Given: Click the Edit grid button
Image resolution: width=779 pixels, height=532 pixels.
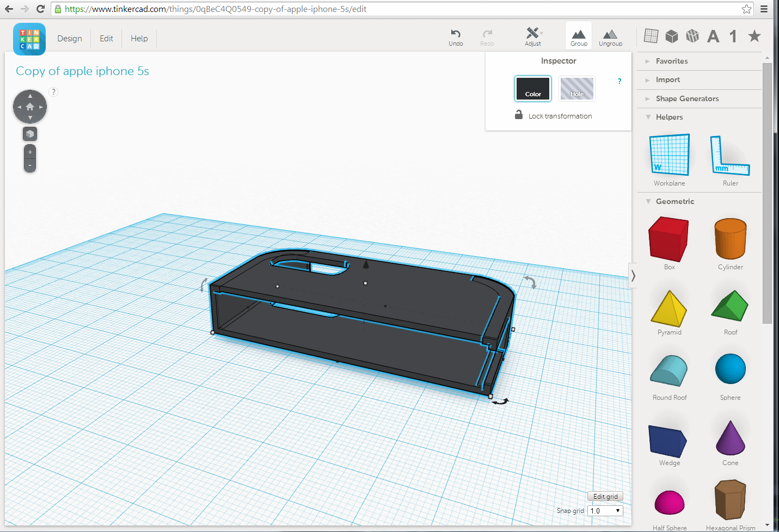Looking at the screenshot, I should (x=605, y=497).
